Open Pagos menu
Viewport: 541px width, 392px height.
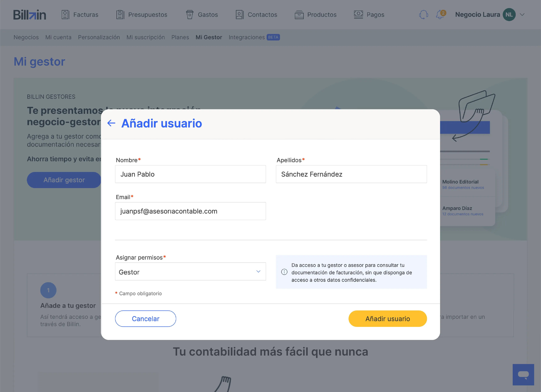[369, 15]
